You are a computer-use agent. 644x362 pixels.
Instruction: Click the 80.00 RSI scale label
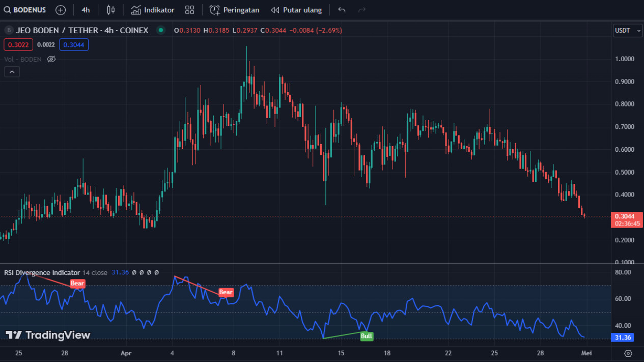[623, 272]
